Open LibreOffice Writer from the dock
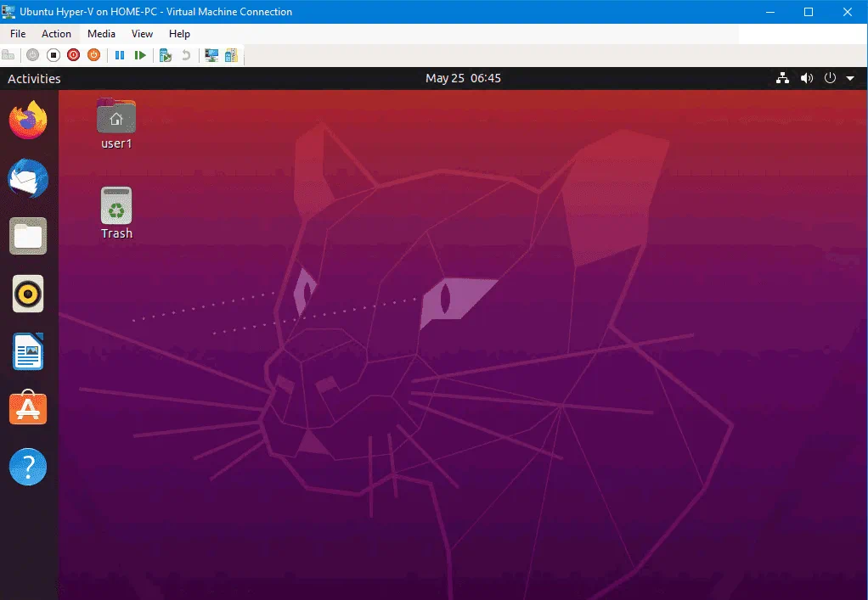This screenshot has height=600, width=868. coord(28,351)
